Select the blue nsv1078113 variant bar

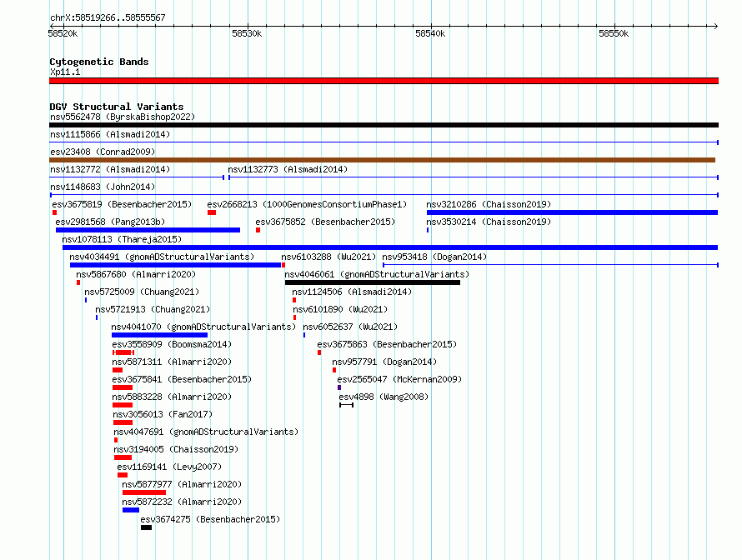click(x=390, y=247)
